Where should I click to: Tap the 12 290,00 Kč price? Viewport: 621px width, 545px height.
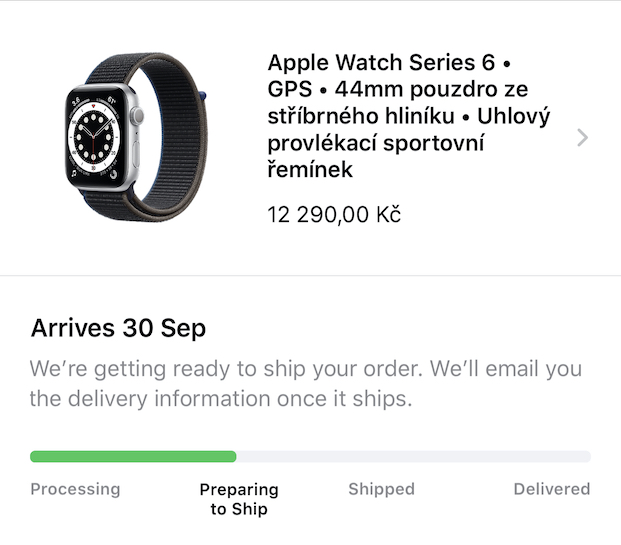334,214
